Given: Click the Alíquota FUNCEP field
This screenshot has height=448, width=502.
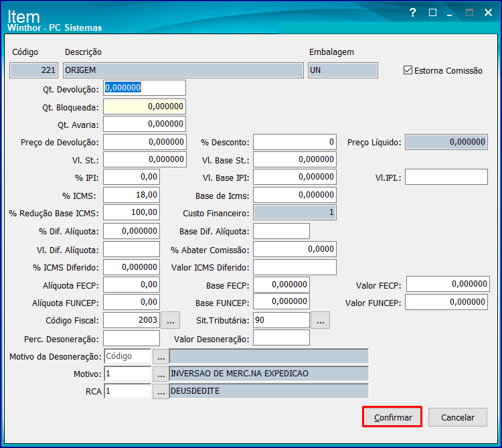Looking at the screenshot, I should [x=131, y=302].
